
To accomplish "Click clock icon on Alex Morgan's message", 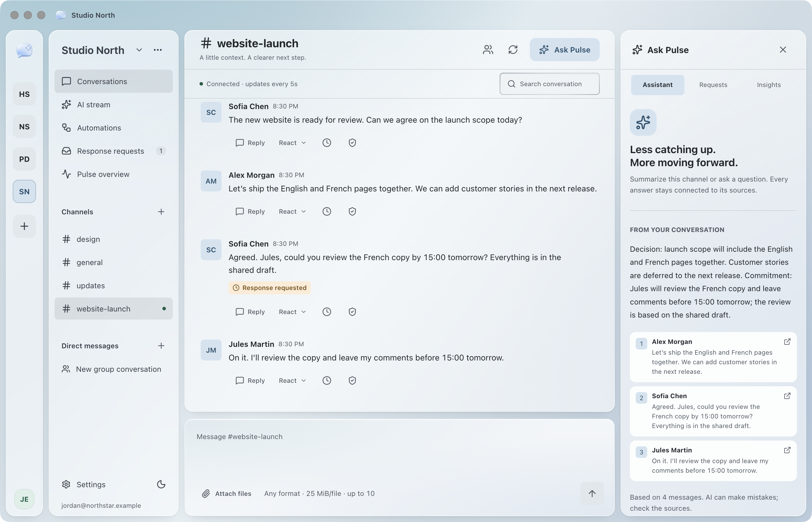I will tap(326, 211).
